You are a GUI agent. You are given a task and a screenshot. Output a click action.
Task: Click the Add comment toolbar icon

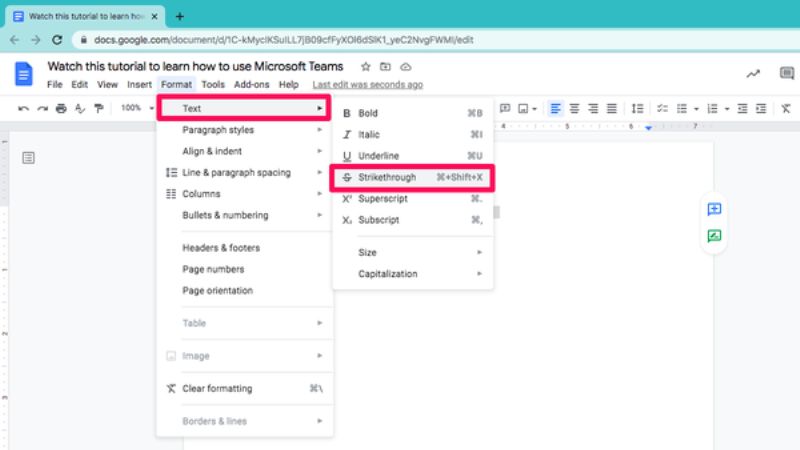(x=505, y=108)
